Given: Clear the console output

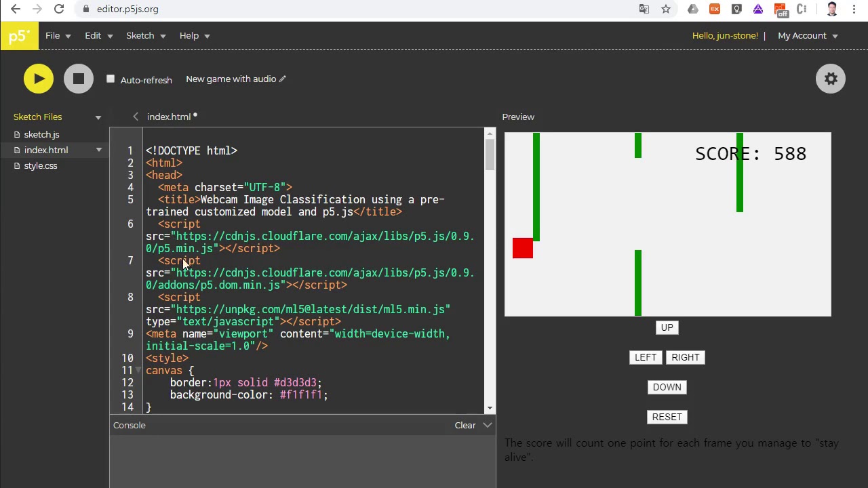Looking at the screenshot, I should tap(465, 425).
